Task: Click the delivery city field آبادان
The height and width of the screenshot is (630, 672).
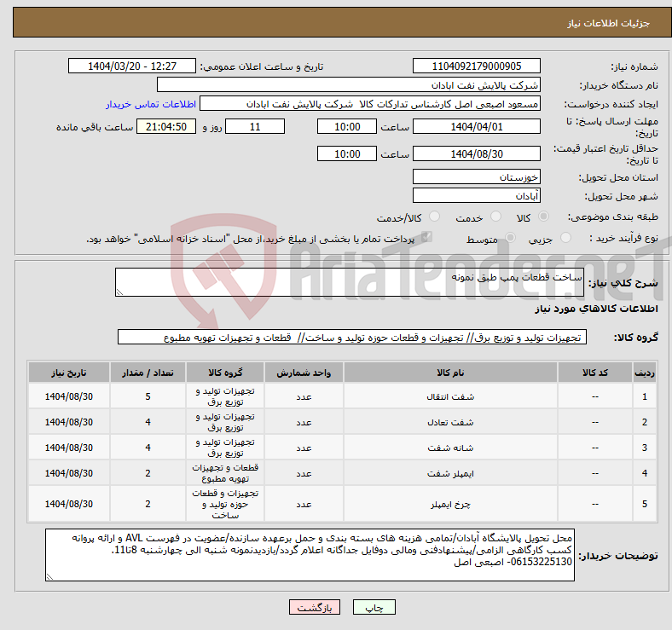Action: [x=476, y=195]
